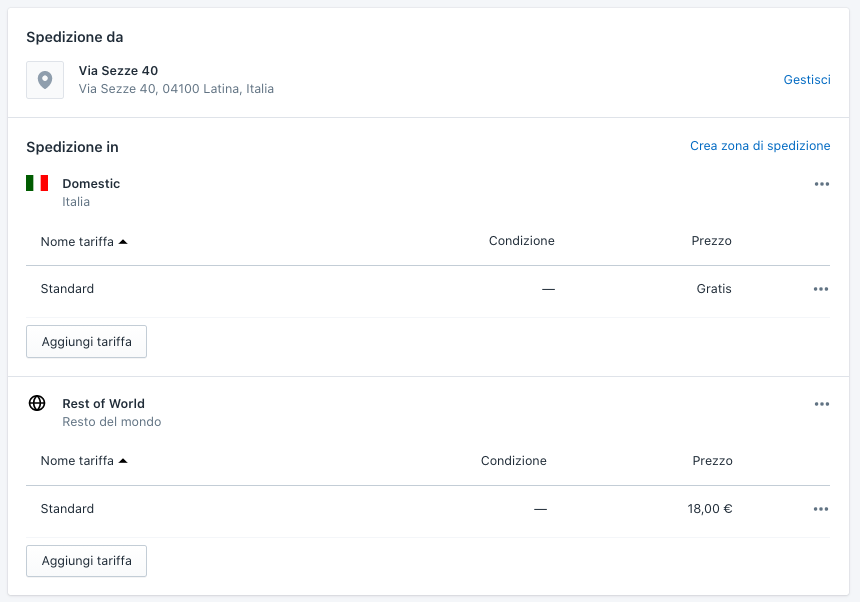The height and width of the screenshot is (602, 860).
Task: Click the globe icon beside Rest of World
Action: coord(37,403)
